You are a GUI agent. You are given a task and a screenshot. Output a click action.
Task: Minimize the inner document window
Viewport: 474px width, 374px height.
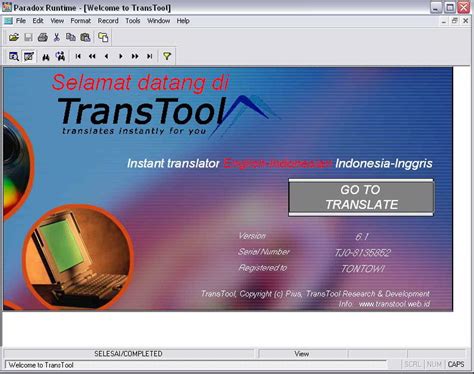(x=443, y=21)
